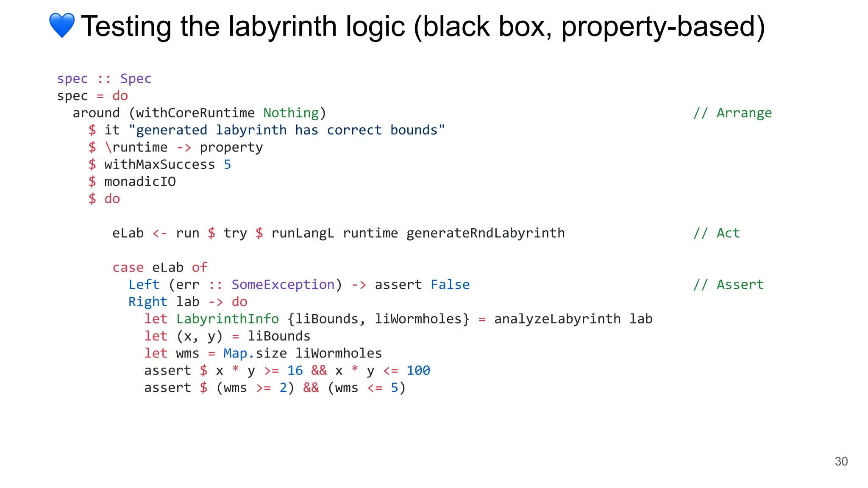
Task: Click the 'withCoreRuntime' identifier
Action: (195, 113)
